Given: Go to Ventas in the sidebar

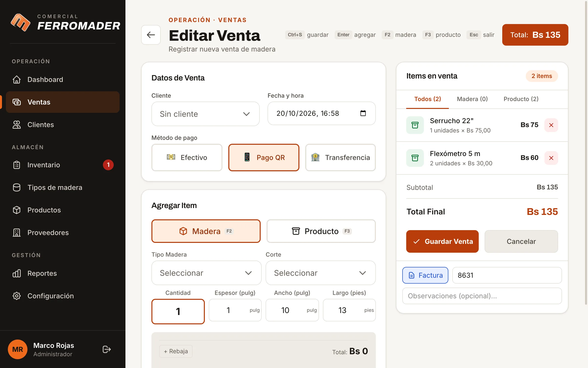Looking at the screenshot, I should [63, 102].
